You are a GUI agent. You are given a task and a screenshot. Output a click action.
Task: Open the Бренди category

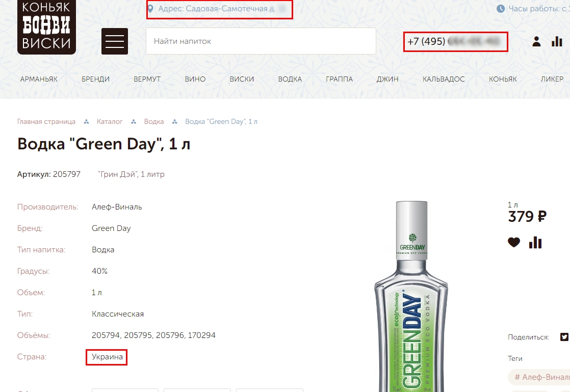[96, 79]
